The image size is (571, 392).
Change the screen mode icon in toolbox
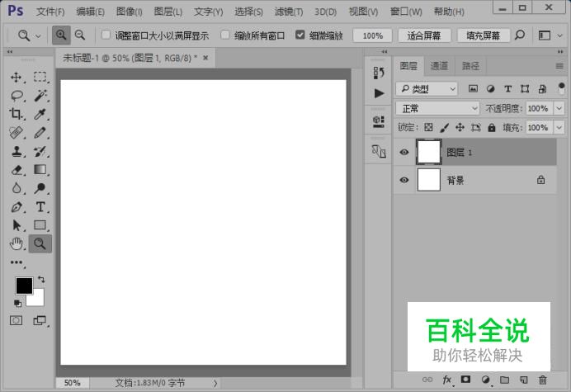pyautogui.click(x=40, y=320)
